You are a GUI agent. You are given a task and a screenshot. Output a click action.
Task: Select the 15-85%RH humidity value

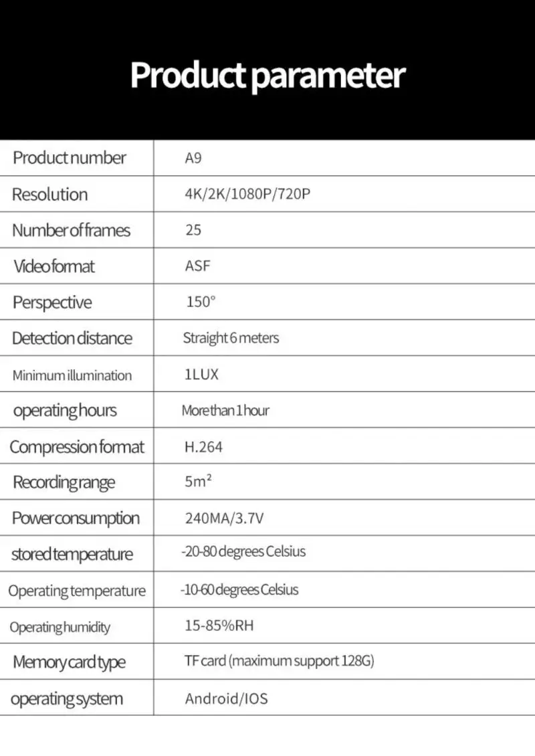point(219,626)
